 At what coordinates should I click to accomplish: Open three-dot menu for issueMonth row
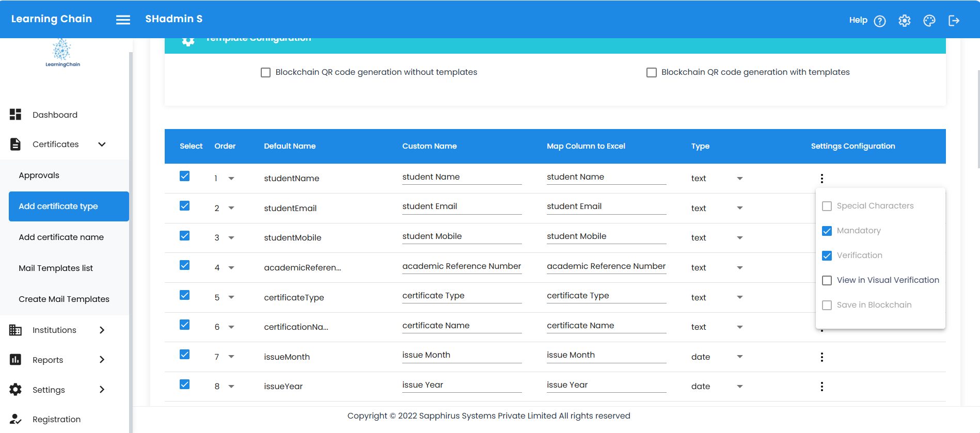pyautogui.click(x=821, y=357)
